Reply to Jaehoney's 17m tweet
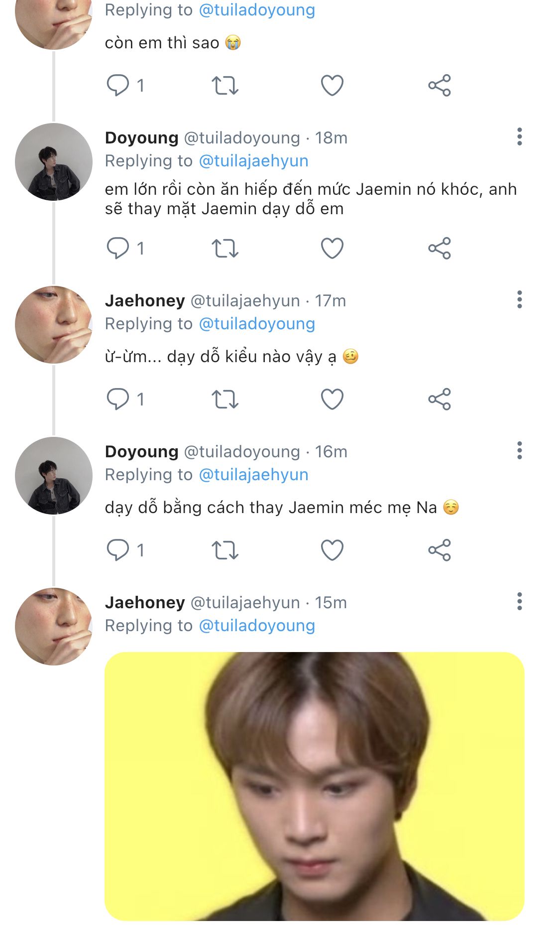The height and width of the screenshot is (928, 560). coord(118,399)
